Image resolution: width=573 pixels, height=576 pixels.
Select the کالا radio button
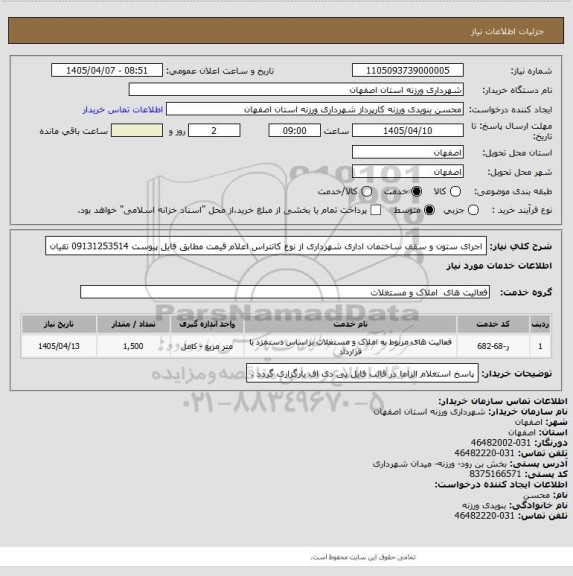click(x=455, y=191)
